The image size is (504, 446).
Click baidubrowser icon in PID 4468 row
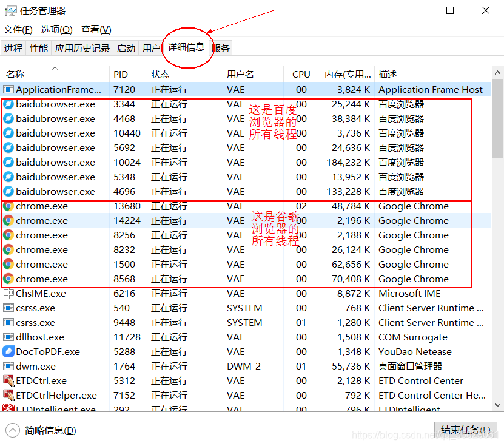pos(8,119)
